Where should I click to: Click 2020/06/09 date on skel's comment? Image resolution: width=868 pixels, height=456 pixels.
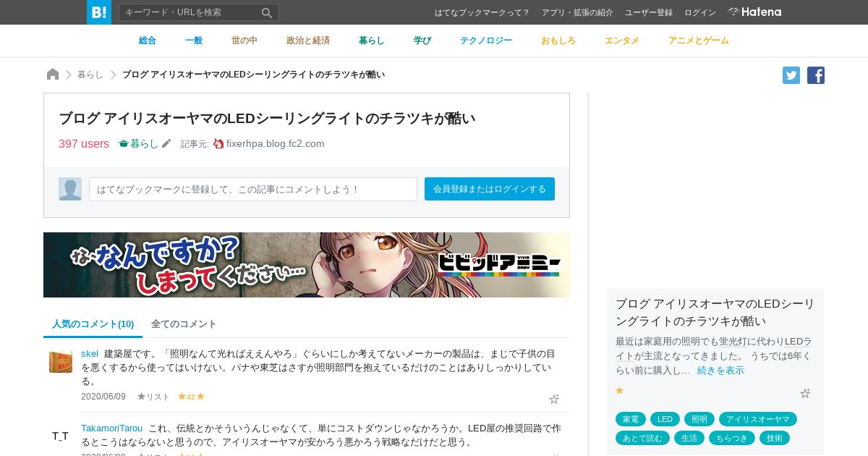click(103, 397)
